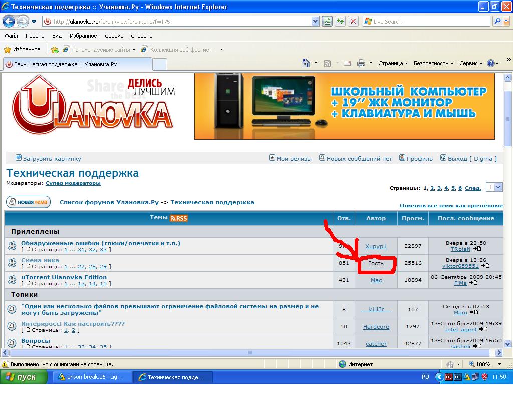Screen dimensions: 513x420
Task: Click the Windows пуск start button
Action: (24, 377)
